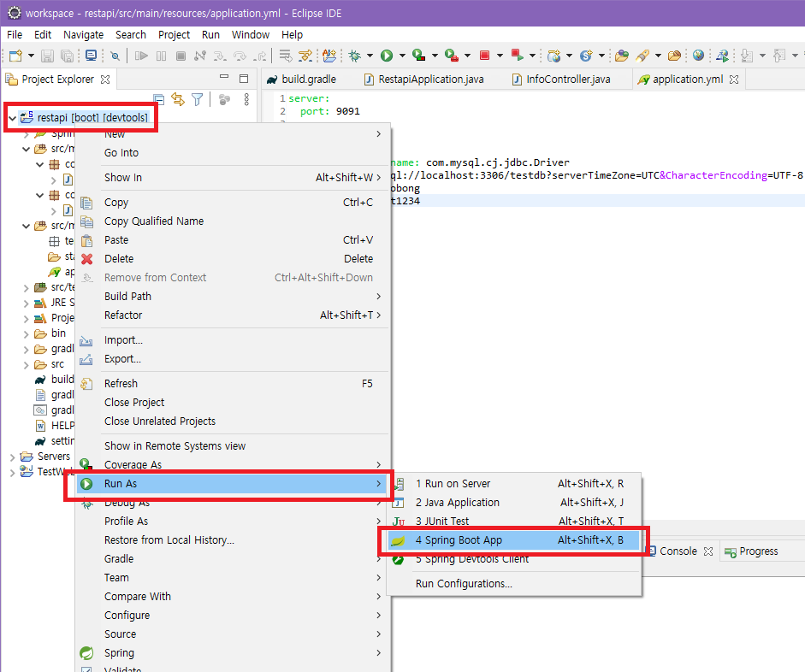Open Run Configurations... dialog

513,584
